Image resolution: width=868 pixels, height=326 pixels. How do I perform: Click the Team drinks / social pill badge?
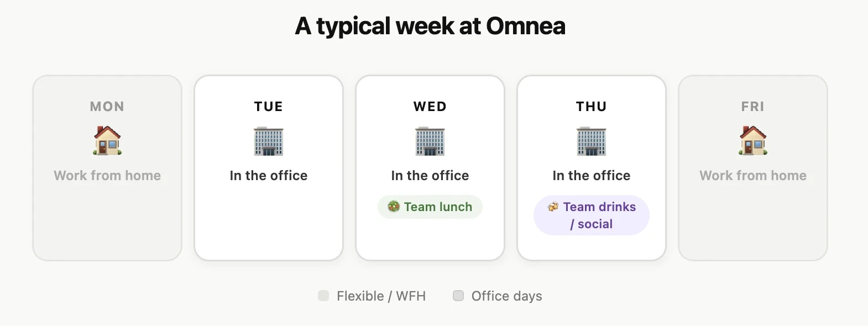(x=592, y=215)
